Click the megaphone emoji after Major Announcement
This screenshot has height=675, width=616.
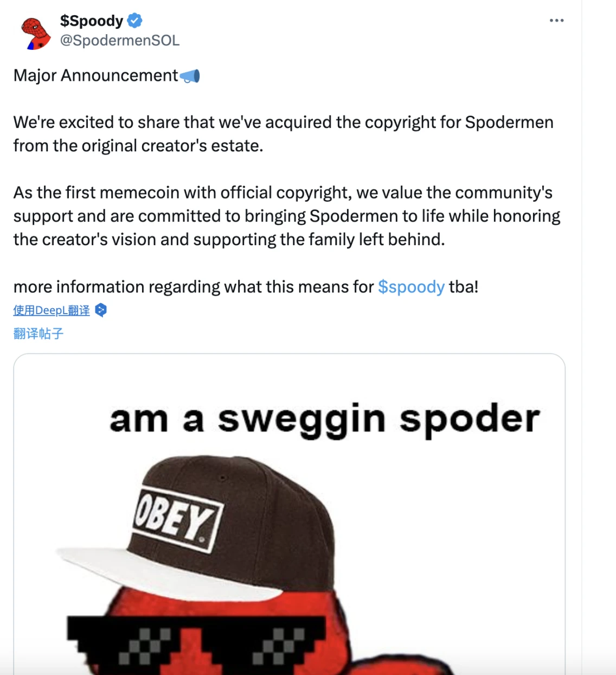pos(190,76)
